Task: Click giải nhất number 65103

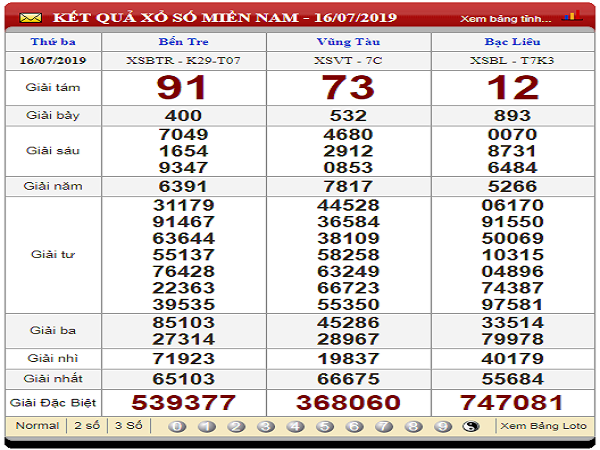Action: click(184, 379)
